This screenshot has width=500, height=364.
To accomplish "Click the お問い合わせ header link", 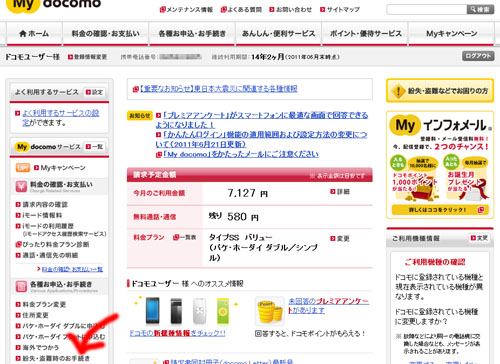I will [290, 10].
